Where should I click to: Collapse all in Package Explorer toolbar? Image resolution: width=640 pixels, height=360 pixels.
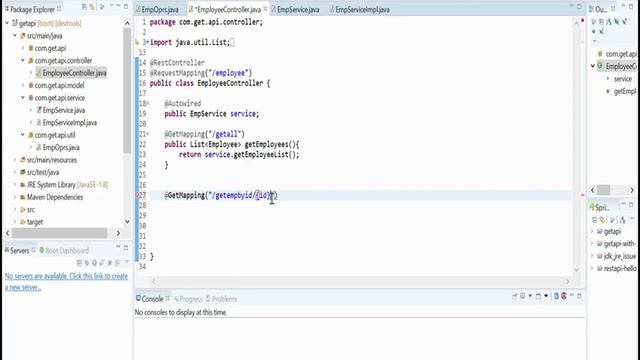click(84, 7)
